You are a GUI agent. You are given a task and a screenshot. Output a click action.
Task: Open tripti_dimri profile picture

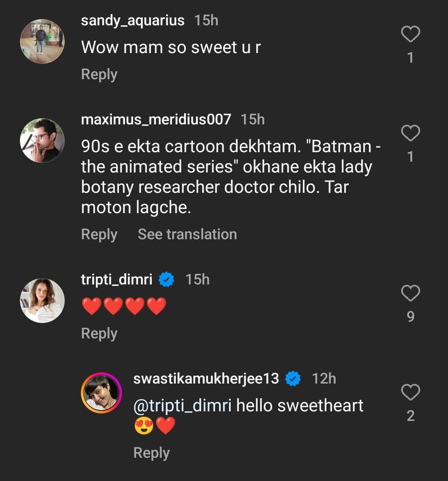[x=42, y=301]
